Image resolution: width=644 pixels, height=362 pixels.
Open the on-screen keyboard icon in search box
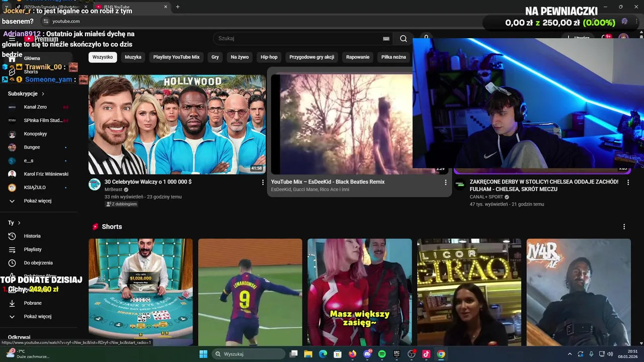click(x=386, y=39)
